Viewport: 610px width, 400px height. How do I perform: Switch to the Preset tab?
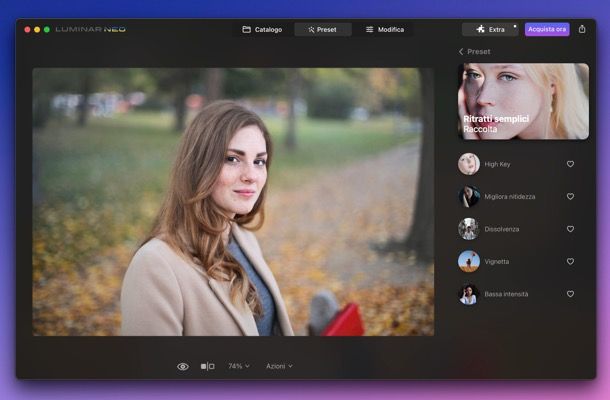(323, 30)
